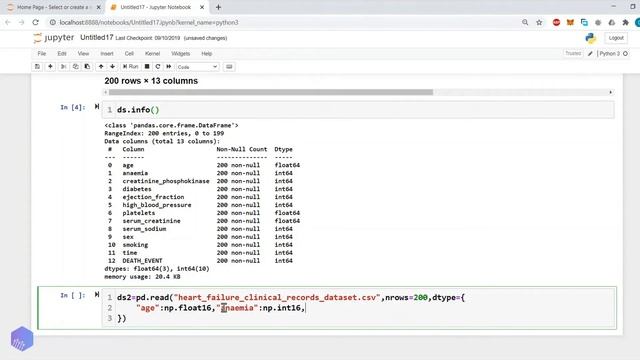Click the Jupyter logo
The height and width of the screenshot is (360, 640).
54,38
